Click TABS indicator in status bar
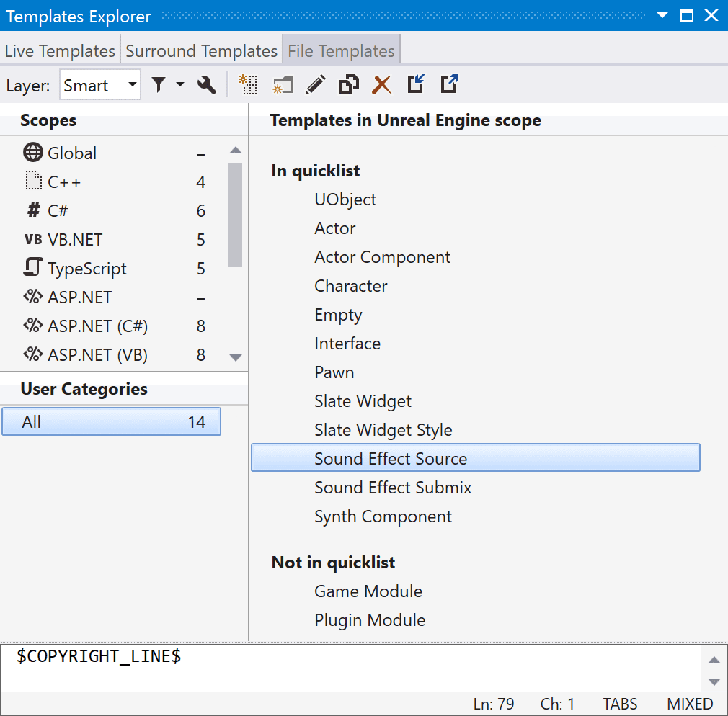 point(620,704)
